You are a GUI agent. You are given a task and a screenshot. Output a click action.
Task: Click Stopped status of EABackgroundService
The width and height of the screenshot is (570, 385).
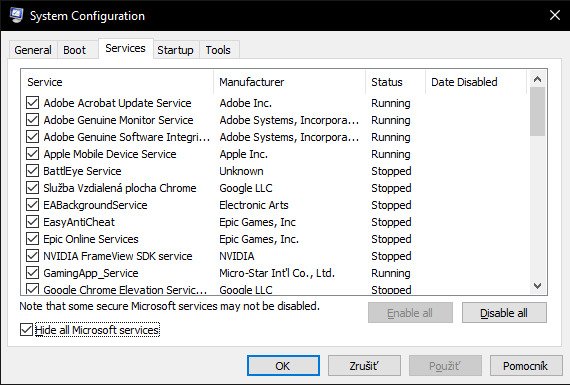(x=391, y=205)
